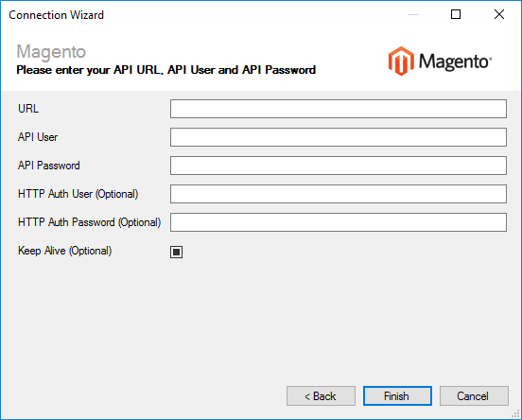Click the Connection Wizard title text
The image size is (522, 420).
pos(56,15)
